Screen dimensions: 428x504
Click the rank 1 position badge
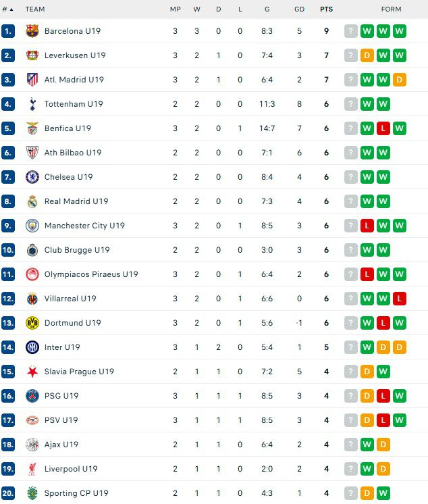coord(8,31)
